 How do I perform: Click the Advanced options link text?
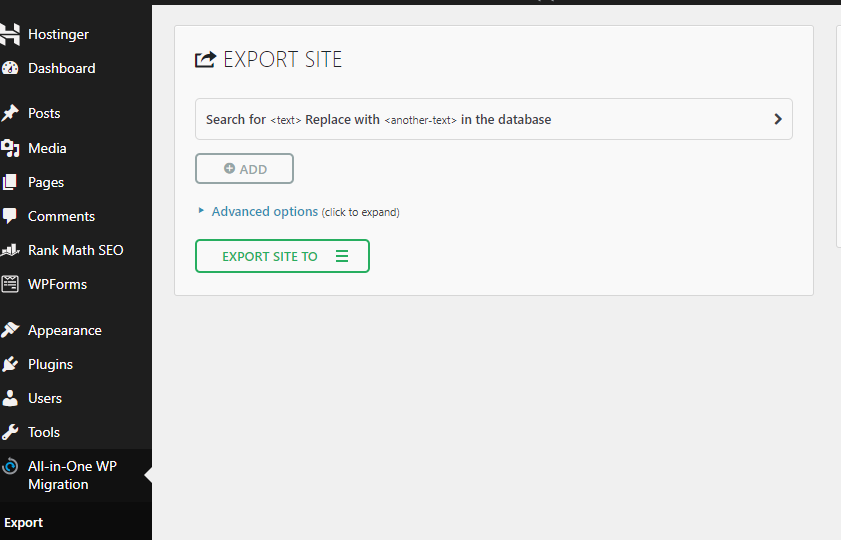(265, 212)
